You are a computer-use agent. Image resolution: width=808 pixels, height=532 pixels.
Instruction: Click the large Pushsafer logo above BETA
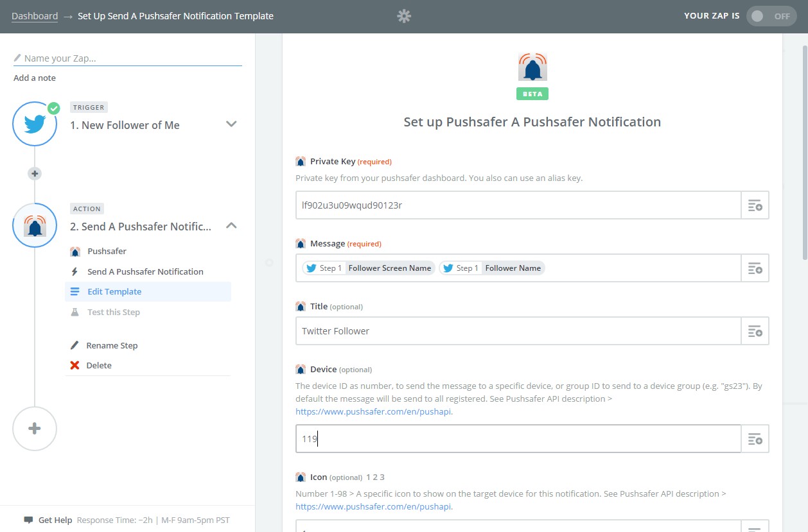(x=532, y=67)
